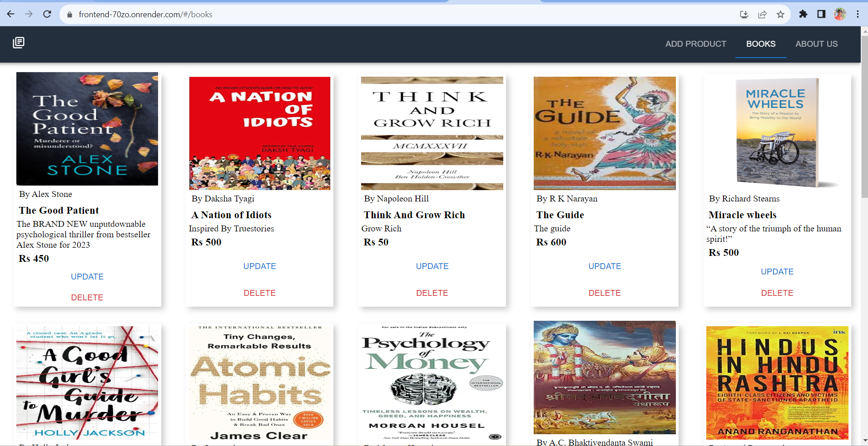The image size is (868, 446).
Task: Go forward with the browser arrow
Action: (29, 14)
